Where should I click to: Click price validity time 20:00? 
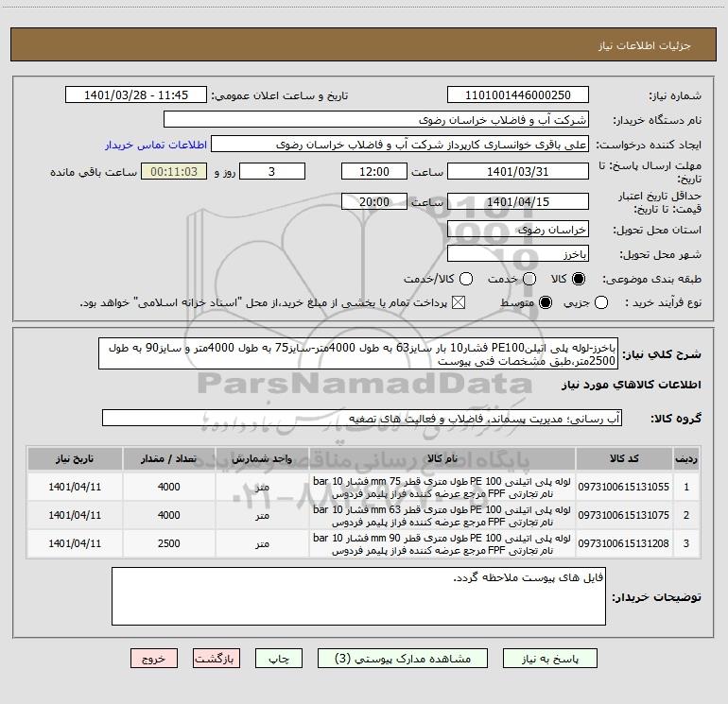pyautogui.click(x=374, y=201)
